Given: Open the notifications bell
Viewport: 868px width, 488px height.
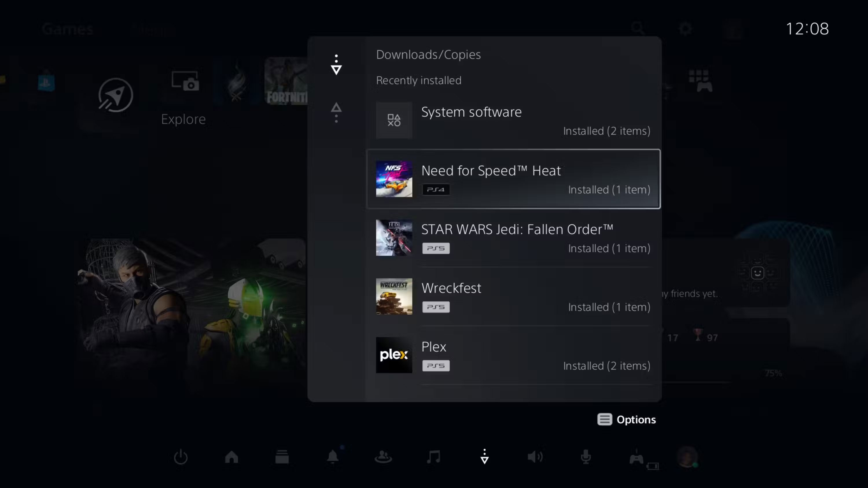Looking at the screenshot, I should 332,457.
